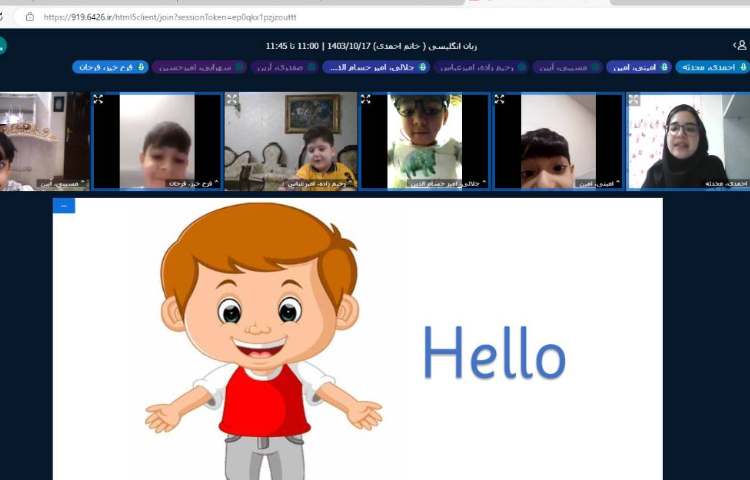Click the مسیبی امین webcam video
750x480 pixels.
(44, 142)
